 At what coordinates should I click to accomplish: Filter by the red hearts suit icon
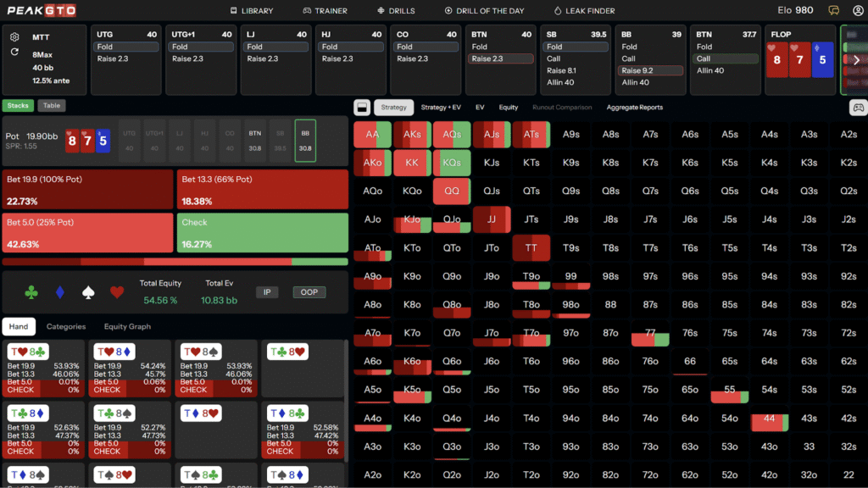[117, 292]
